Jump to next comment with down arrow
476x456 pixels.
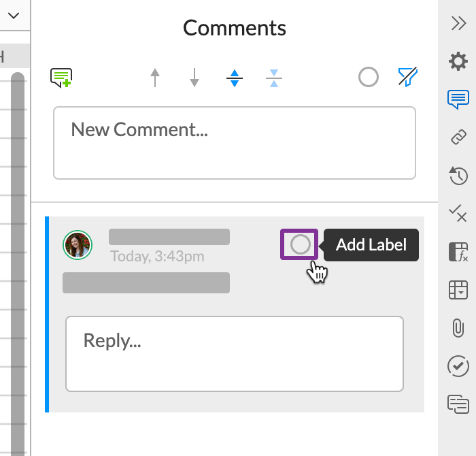194,78
